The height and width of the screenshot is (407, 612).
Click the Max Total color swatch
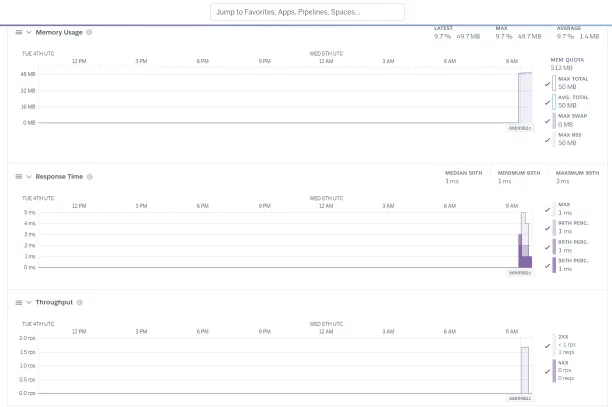554,83
